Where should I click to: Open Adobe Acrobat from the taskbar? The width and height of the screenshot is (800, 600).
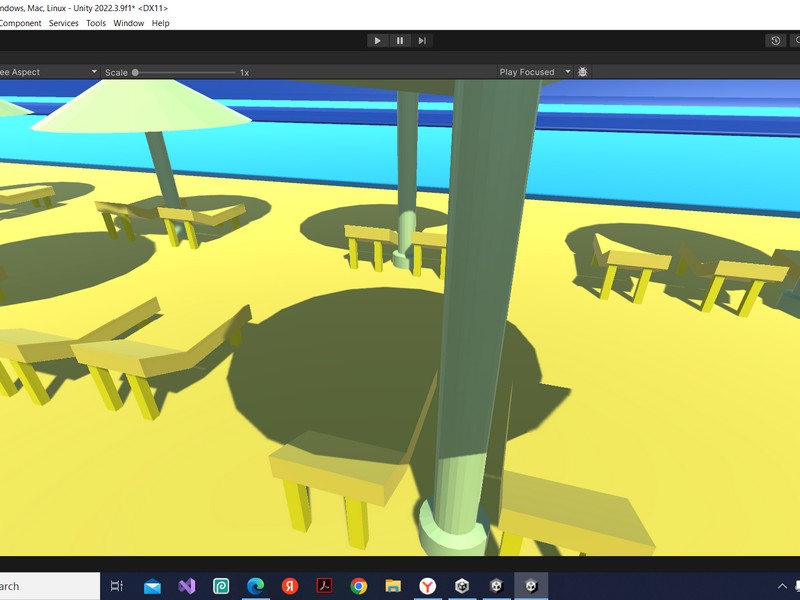[324, 586]
